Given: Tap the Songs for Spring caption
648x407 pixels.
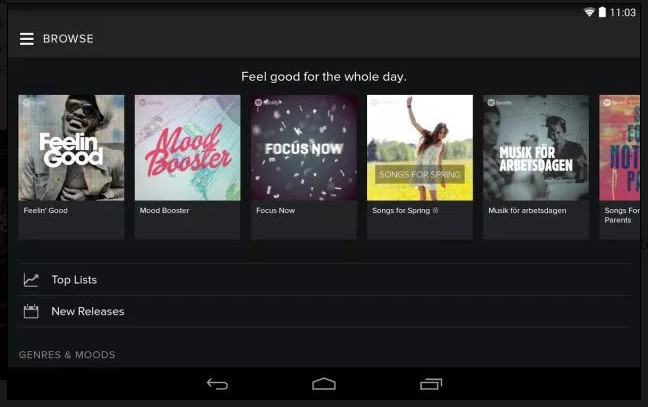Looking at the screenshot, I should (x=405, y=211).
